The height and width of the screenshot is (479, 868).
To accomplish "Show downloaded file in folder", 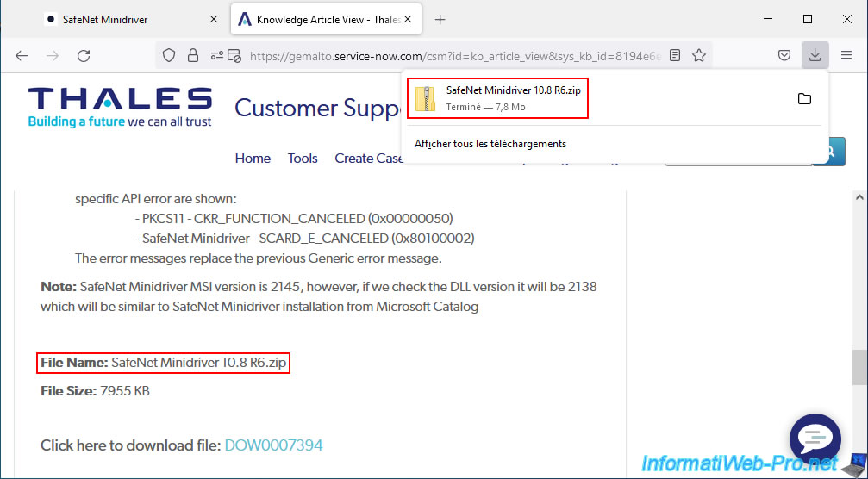I will click(803, 99).
